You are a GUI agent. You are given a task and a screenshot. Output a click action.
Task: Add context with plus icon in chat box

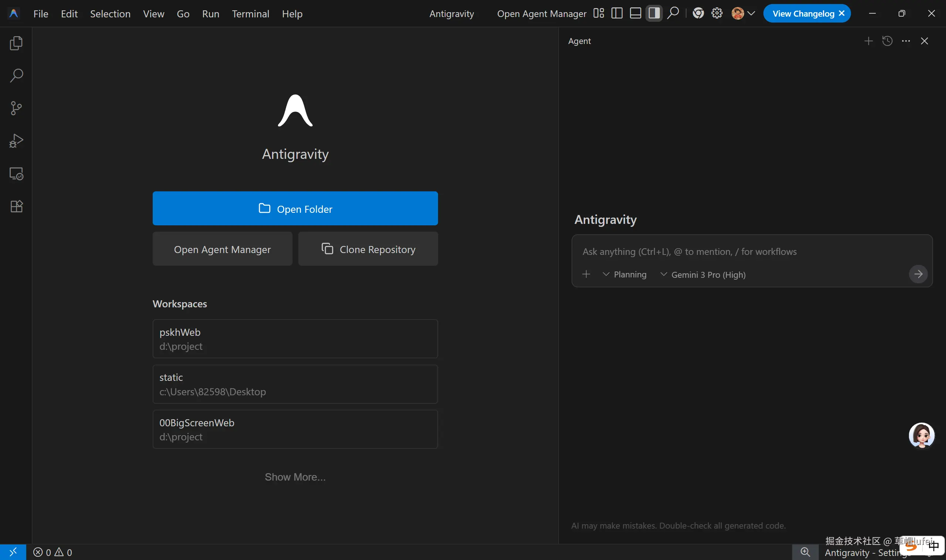pos(586,274)
